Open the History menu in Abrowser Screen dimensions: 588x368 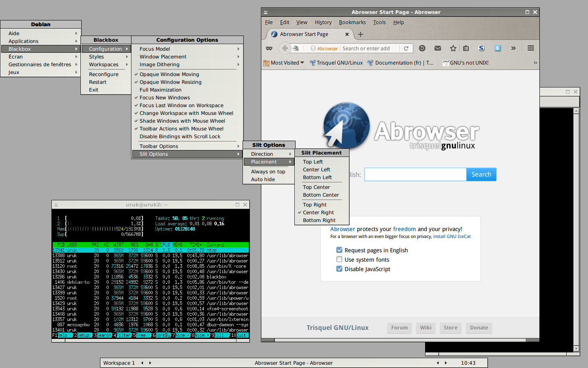[x=323, y=22]
